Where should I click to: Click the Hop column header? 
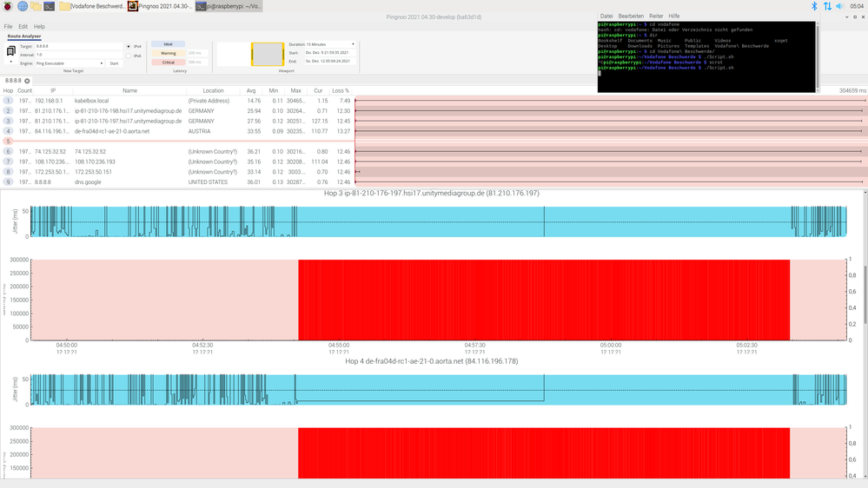9,90
